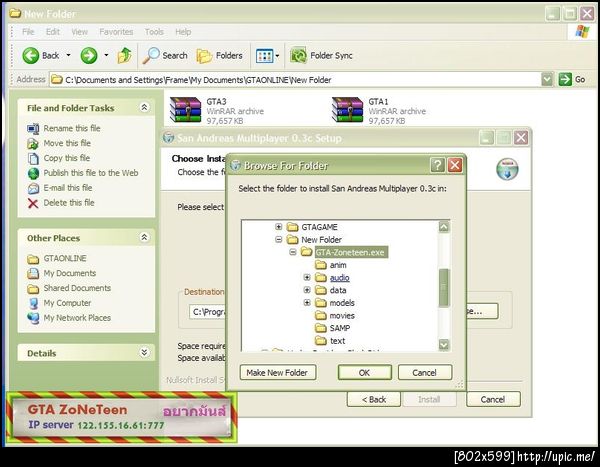The image size is (600, 467).
Task: Click E-mail this file task
Action: pyautogui.click(x=68, y=188)
